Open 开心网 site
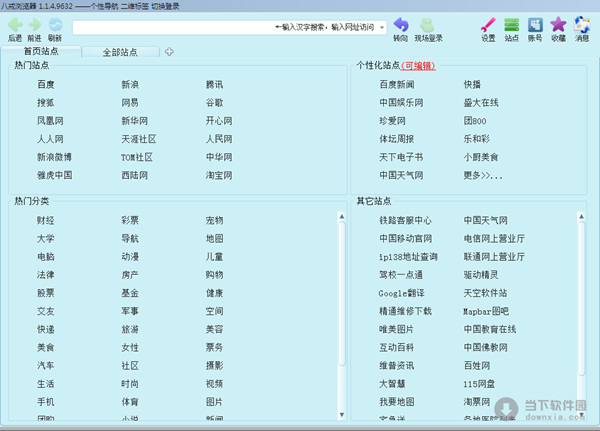The image size is (600, 431). pos(219,121)
